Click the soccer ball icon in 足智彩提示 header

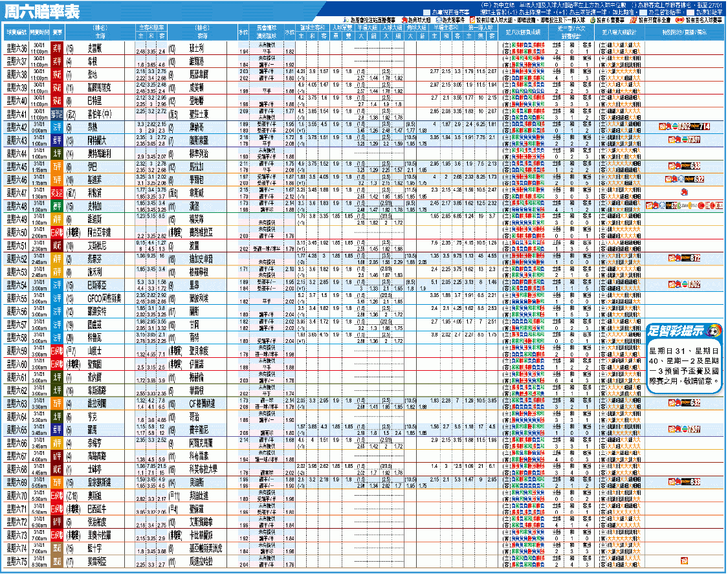[x=714, y=331]
